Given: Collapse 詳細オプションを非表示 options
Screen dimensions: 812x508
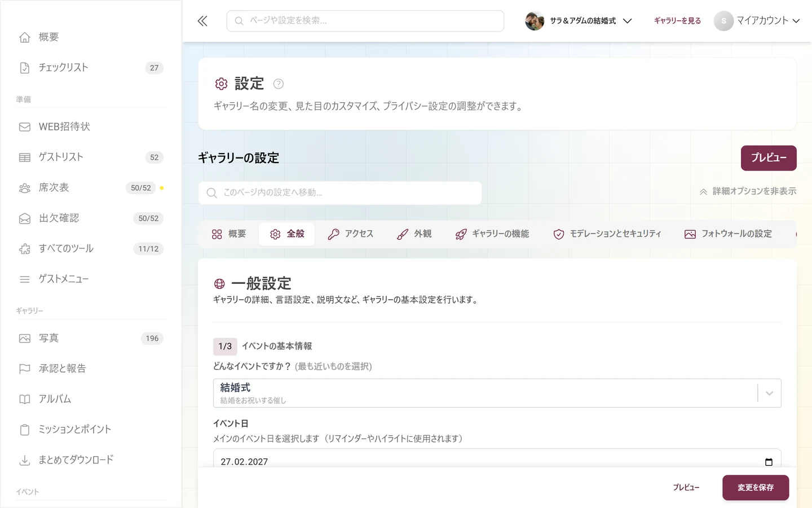Looking at the screenshot, I should click(748, 191).
